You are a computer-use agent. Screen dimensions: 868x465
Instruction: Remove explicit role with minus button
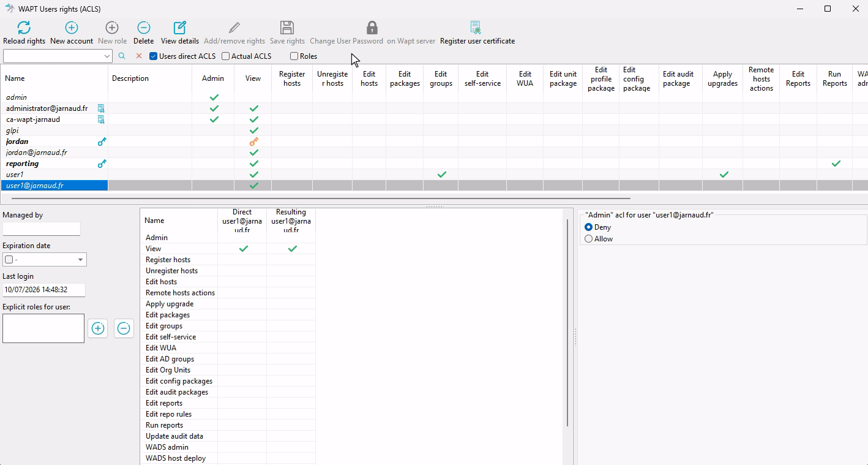[124, 328]
